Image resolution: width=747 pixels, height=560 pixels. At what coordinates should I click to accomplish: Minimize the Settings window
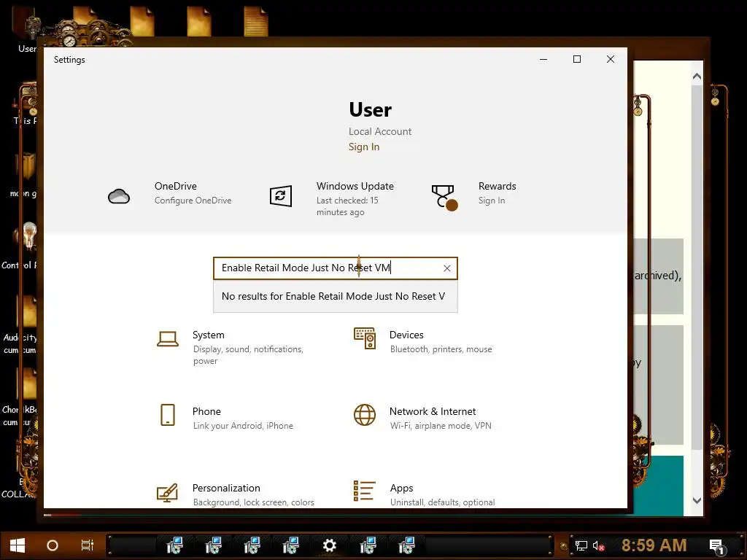[543, 59]
